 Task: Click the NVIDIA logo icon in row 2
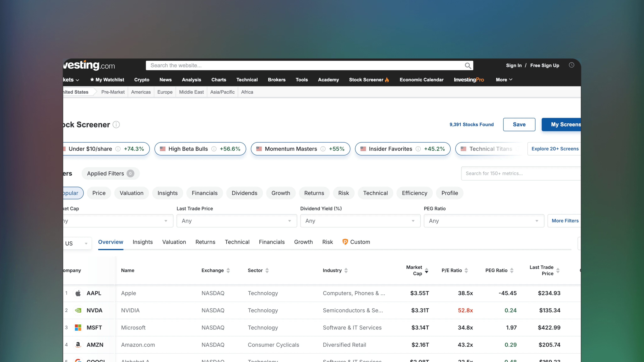click(x=78, y=310)
